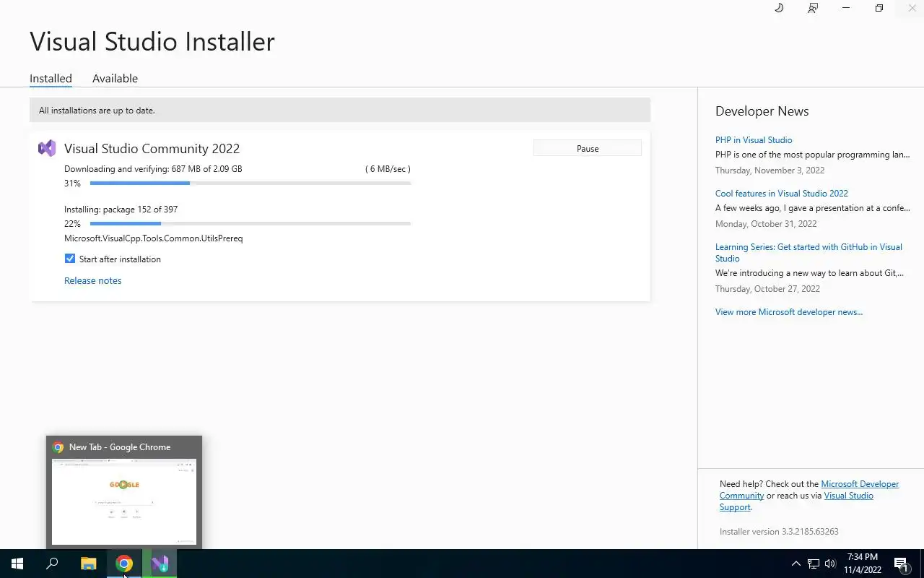This screenshot has width=924, height=578.
Task: Click the 'Monday, October 31, 2022' news date
Action: tap(766, 224)
